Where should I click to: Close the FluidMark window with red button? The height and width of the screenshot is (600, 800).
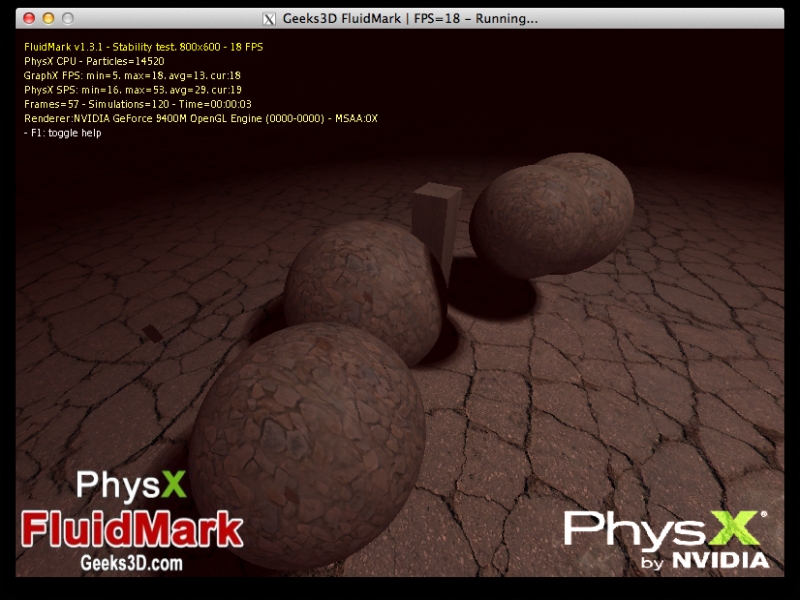[28, 18]
